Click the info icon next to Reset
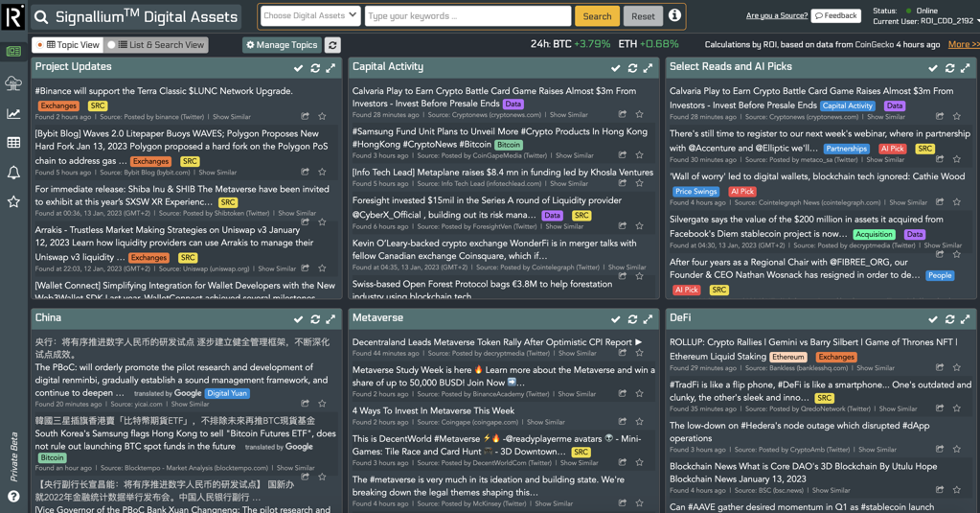Screen dimensions: 980x513 pyautogui.click(x=674, y=15)
